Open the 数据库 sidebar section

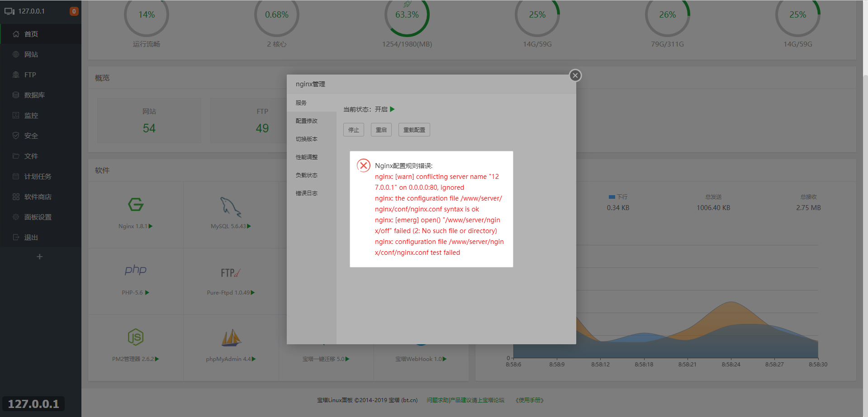coord(33,95)
